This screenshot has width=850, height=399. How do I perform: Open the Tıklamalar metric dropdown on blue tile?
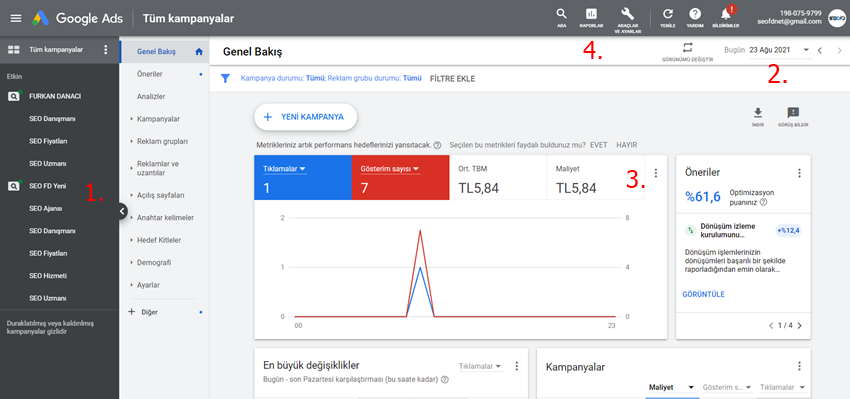pyautogui.click(x=285, y=169)
